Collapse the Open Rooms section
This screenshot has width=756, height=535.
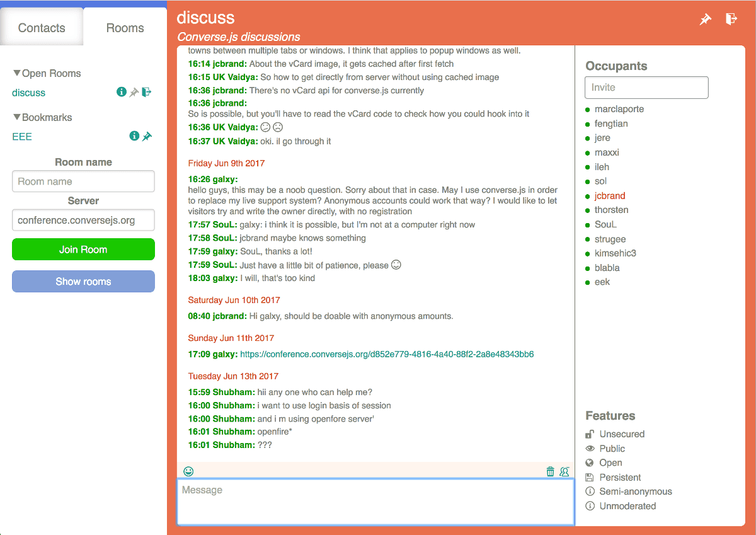click(47, 73)
